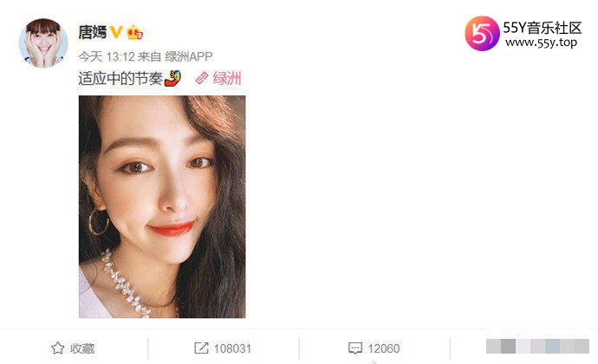Click the comment speech bubble icon
This screenshot has width=598, height=364.
[x=355, y=348]
